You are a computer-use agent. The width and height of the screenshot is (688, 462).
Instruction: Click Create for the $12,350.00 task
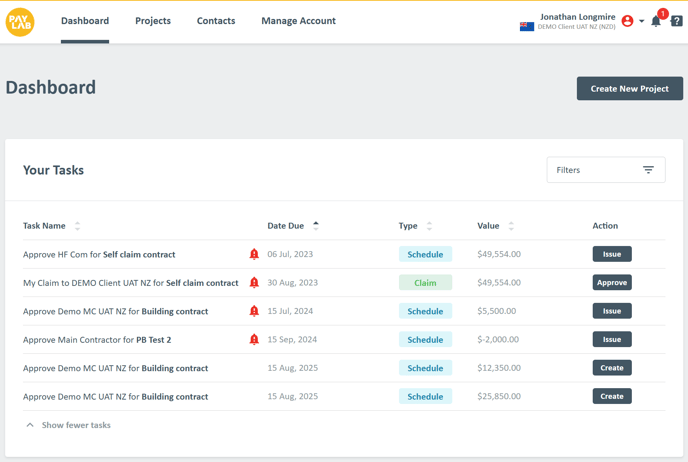click(612, 368)
